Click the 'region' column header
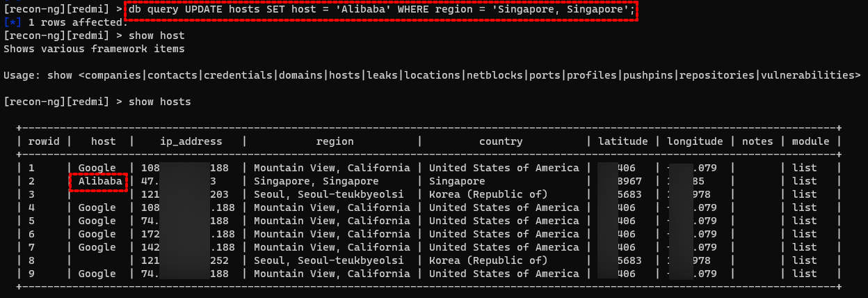The width and height of the screenshot is (868, 298). [x=335, y=141]
